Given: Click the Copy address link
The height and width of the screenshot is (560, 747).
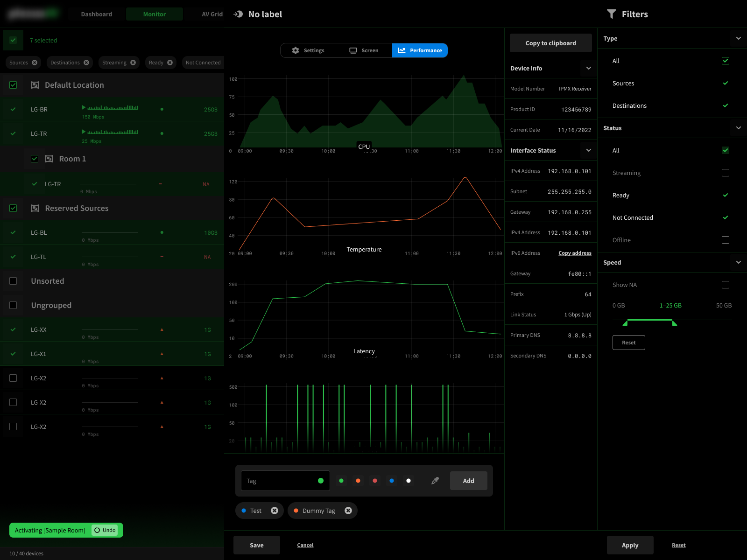Looking at the screenshot, I should coord(575,253).
